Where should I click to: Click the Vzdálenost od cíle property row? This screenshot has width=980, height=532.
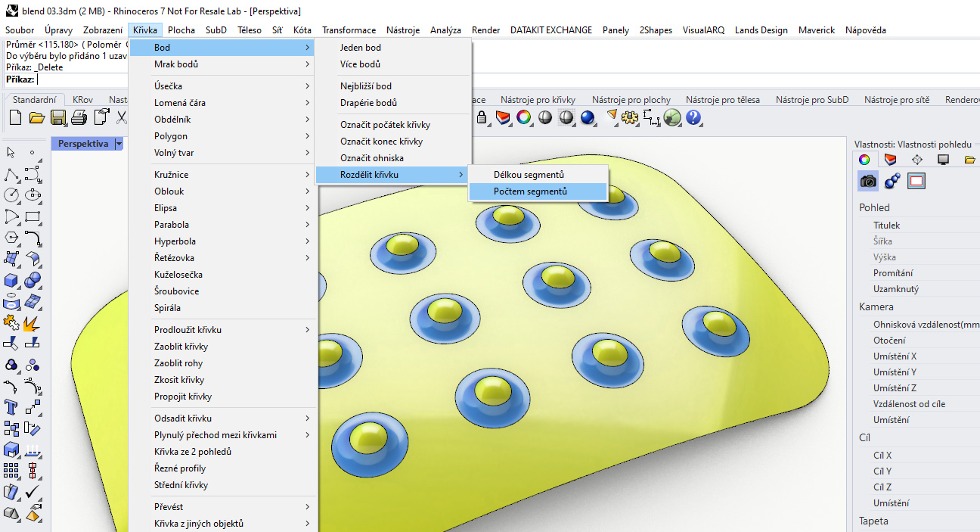coord(917,404)
